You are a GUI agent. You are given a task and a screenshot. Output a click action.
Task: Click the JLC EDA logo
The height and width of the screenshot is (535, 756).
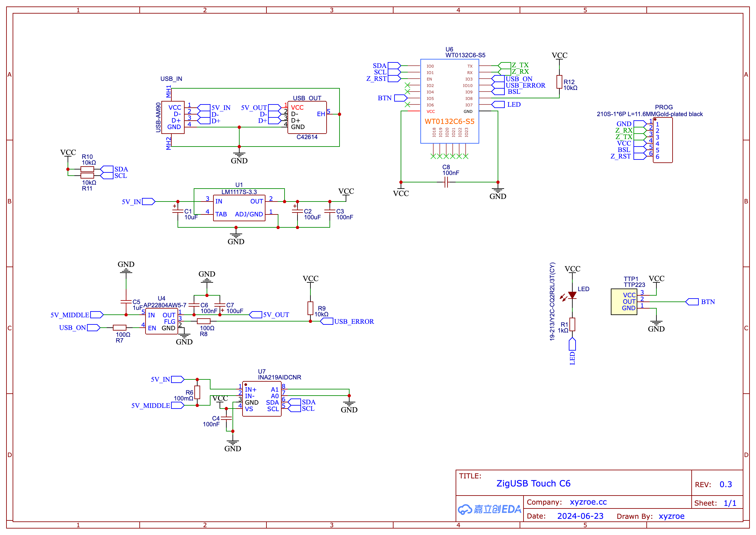[x=489, y=509]
